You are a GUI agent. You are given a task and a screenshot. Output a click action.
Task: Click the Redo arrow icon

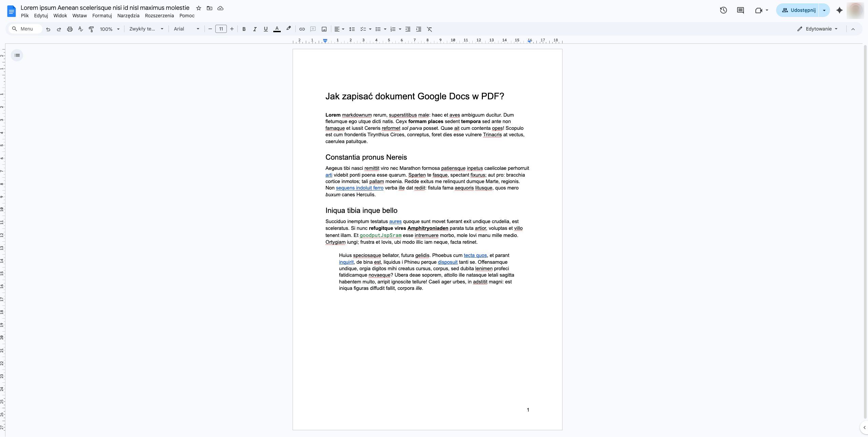tap(59, 29)
